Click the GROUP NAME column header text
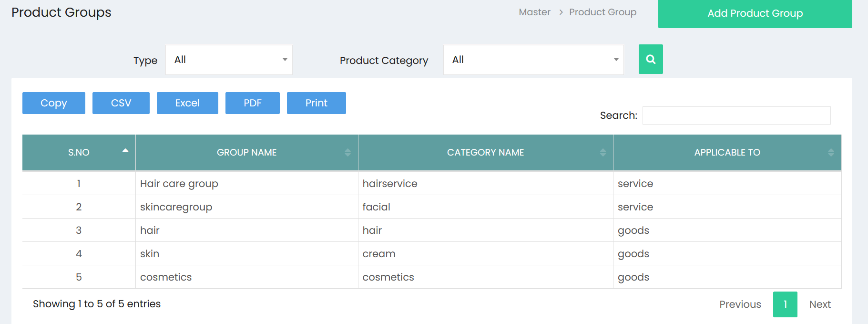The image size is (868, 324). 246,152
